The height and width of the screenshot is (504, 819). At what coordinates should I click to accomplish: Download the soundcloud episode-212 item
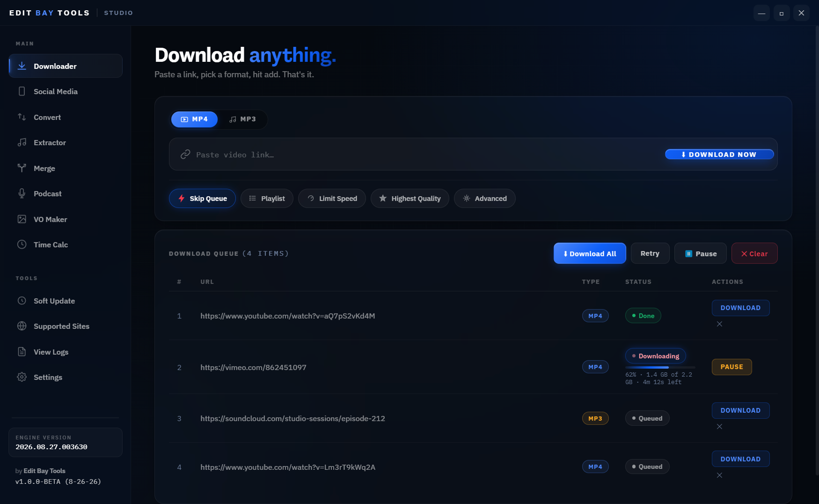[x=740, y=410]
